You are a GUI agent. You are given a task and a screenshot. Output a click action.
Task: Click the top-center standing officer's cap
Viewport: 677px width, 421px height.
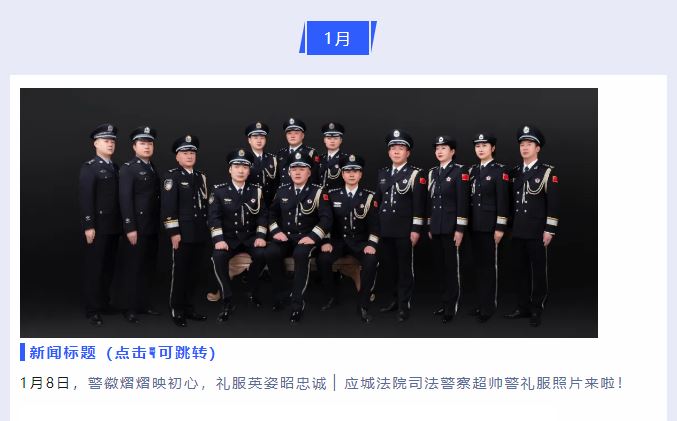tap(294, 125)
